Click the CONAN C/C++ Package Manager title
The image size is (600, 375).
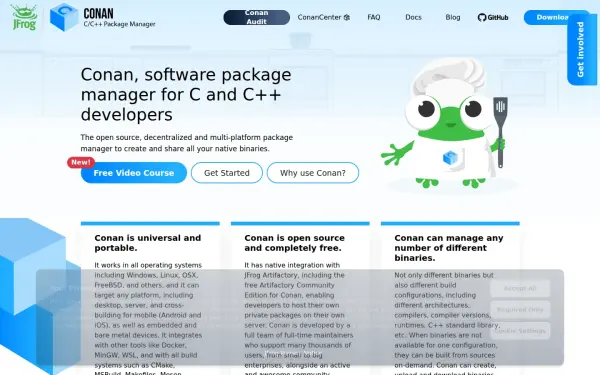pos(119,18)
